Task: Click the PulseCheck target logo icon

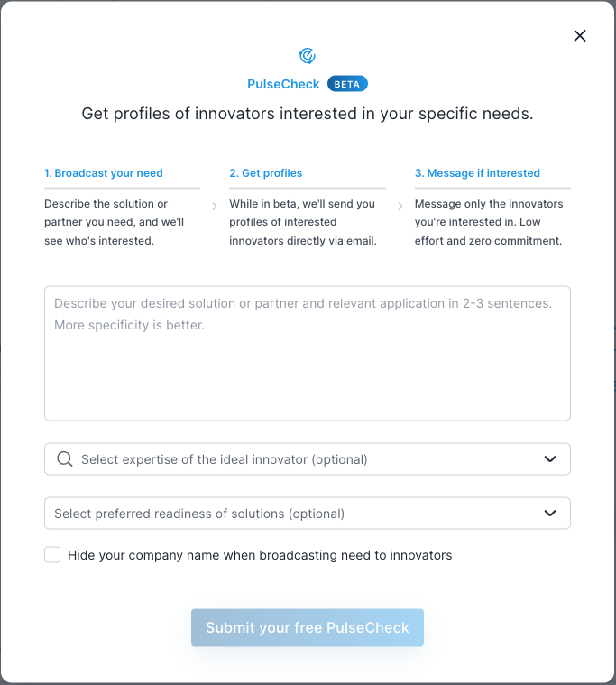Action: click(308, 56)
